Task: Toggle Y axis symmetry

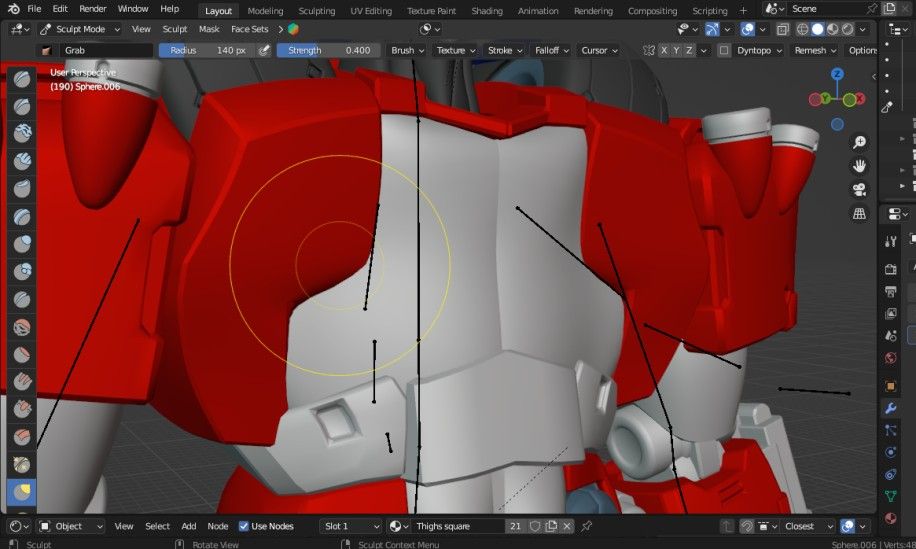Action: 676,50
